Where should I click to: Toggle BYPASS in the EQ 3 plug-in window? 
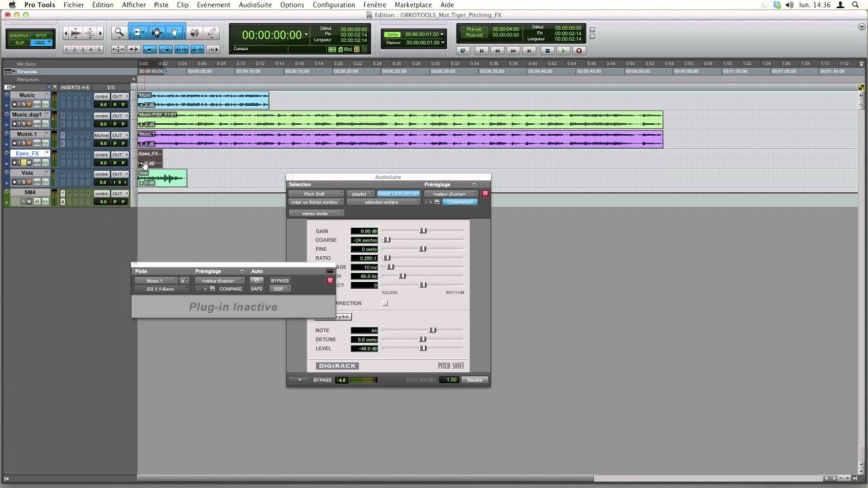tap(279, 281)
